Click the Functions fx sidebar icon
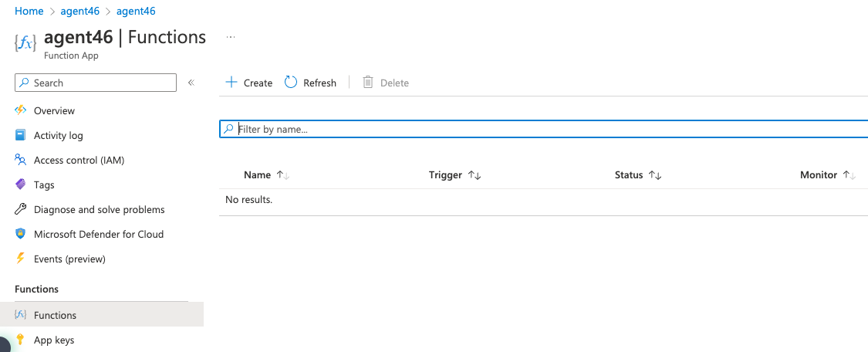Image resolution: width=868 pixels, height=352 pixels. point(21,314)
